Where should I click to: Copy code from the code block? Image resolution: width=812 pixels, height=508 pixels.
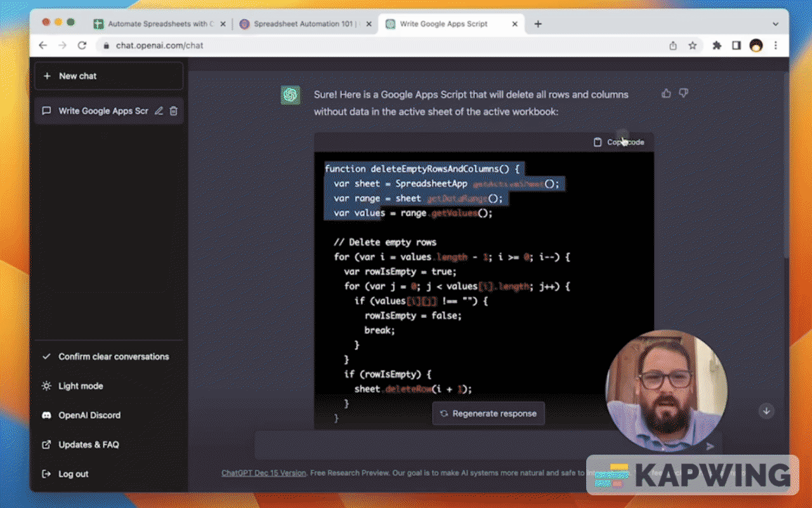pyautogui.click(x=619, y=142)
